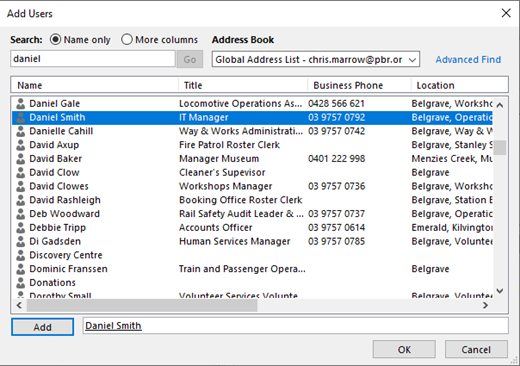This screenshot has height=366, width=520.
Task: Click the Add button
Action: point(42,327)
